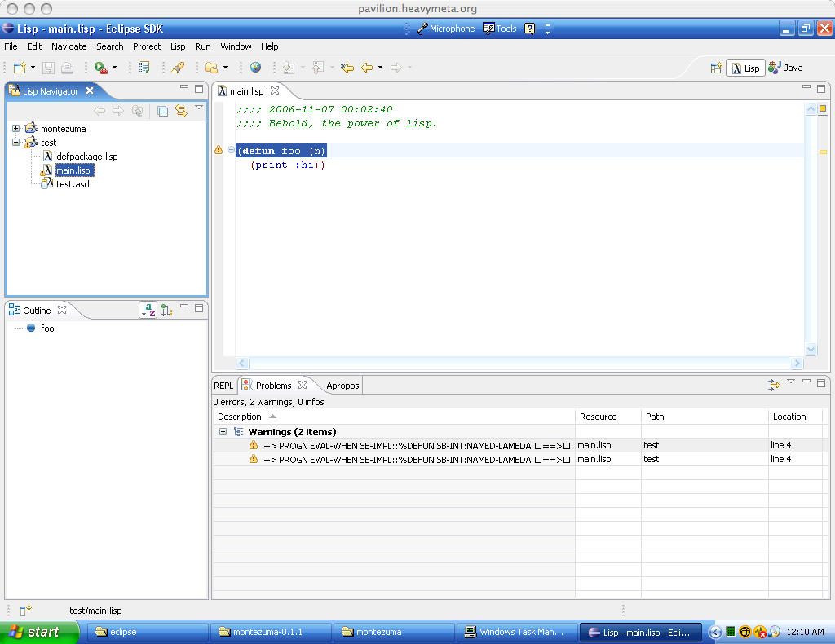This screenshot has height=644, width=835.
Task: Open the Search menu
Action: tap(110, 46)
